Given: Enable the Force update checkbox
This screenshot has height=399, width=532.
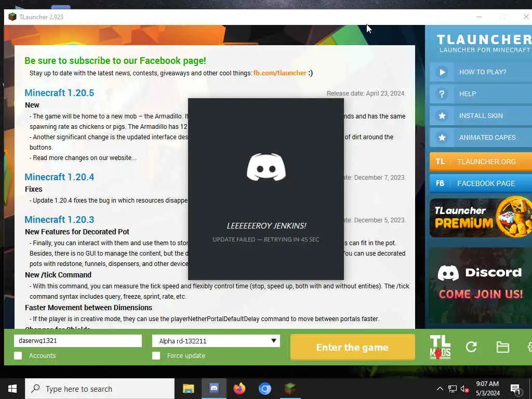Looking at the screenshot, I should click(156, 355).
